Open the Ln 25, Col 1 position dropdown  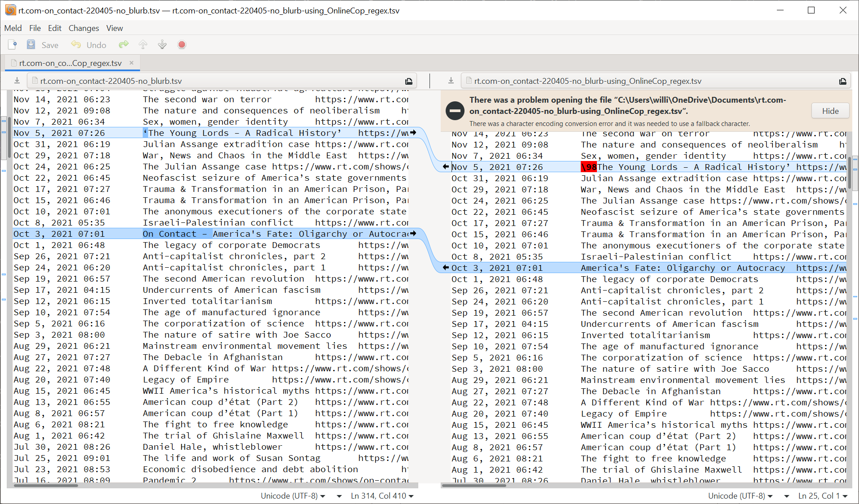coord(823,495)
